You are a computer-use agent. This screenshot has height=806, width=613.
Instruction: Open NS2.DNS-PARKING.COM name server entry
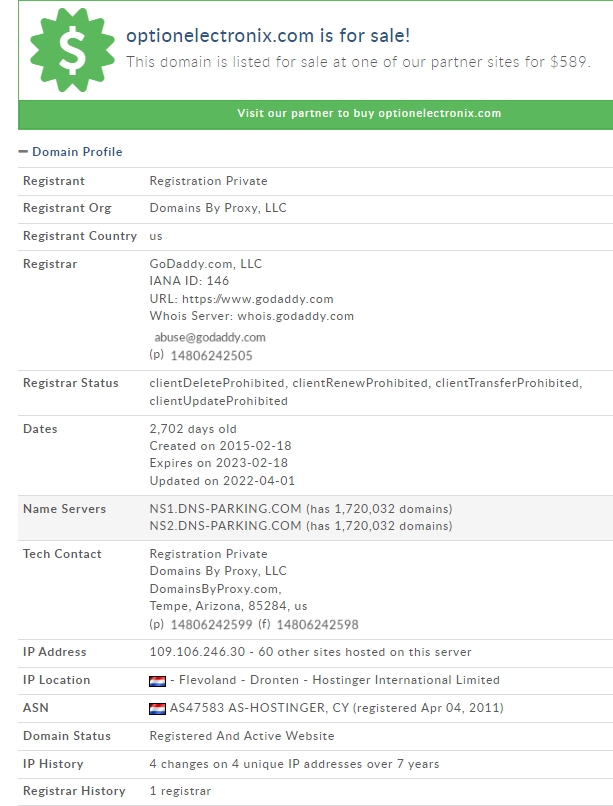click(225, 526)
